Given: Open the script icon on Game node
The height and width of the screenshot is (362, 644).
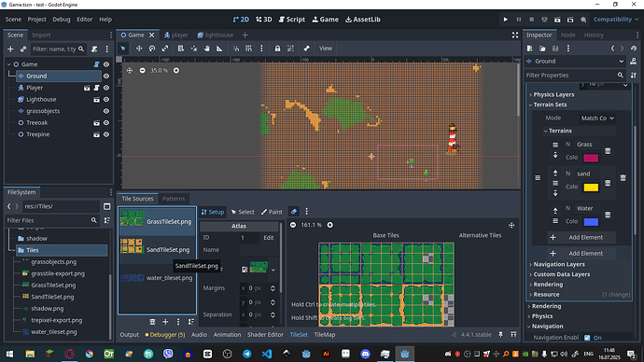Looking at the screenshot, I should (x=96, y=64).
